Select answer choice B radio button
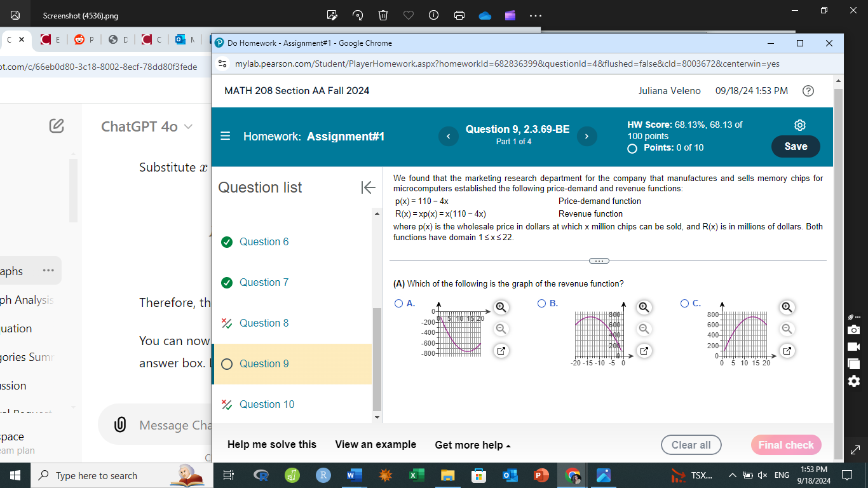 541,303
